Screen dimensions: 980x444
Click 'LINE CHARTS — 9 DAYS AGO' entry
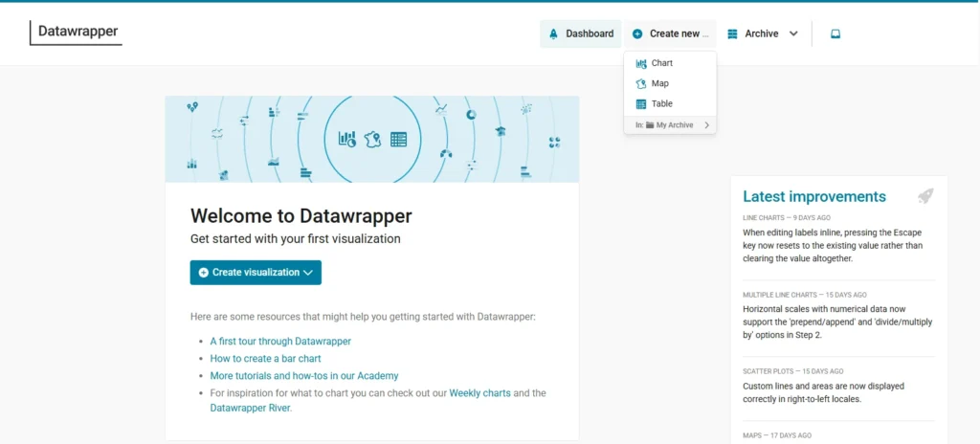click(x=787, y=217)
